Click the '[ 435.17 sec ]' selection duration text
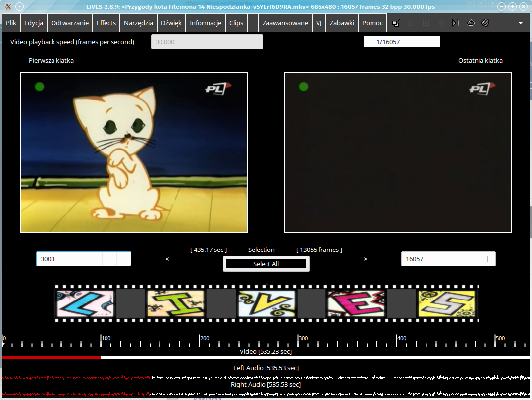The width and height of the screenshot is (532, 400). tap(209, 250)
